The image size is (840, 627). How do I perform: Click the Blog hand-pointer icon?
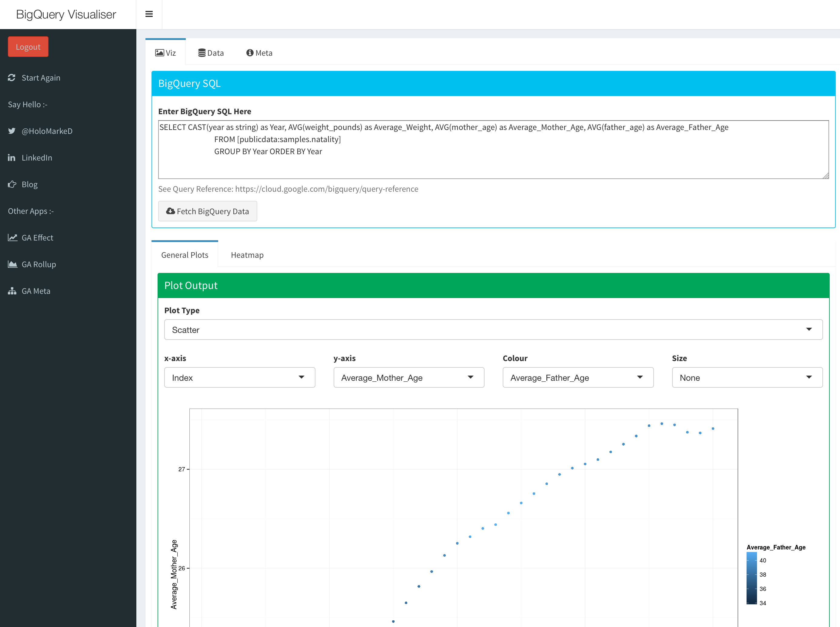point(12,184)
